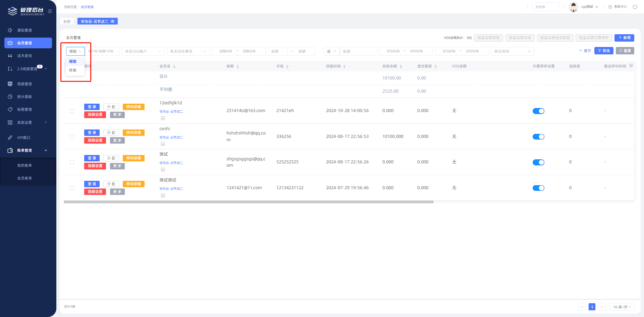Check the row checkbox for 12edhjlk1d

(72, 111)
